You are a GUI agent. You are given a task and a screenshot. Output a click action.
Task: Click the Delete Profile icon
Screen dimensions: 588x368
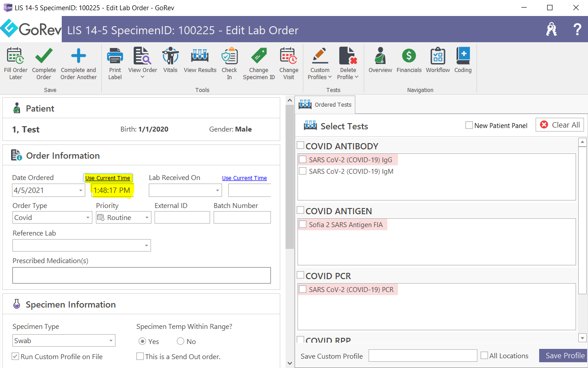[x=348, y=56]
